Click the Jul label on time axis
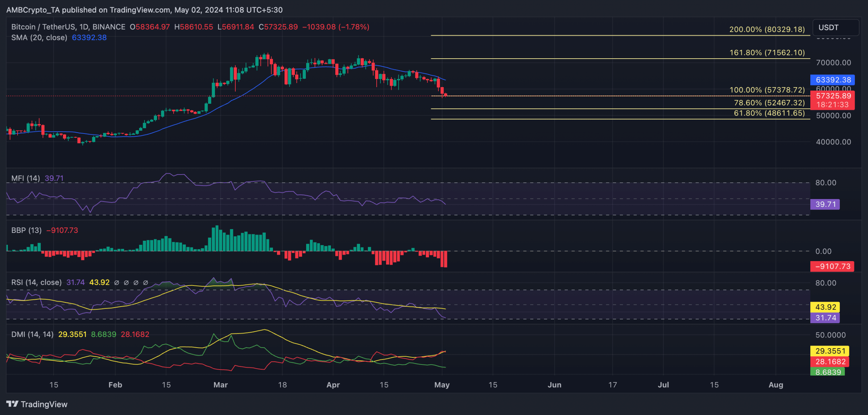This screenshot has height=415, width=868. click(663, 385)
